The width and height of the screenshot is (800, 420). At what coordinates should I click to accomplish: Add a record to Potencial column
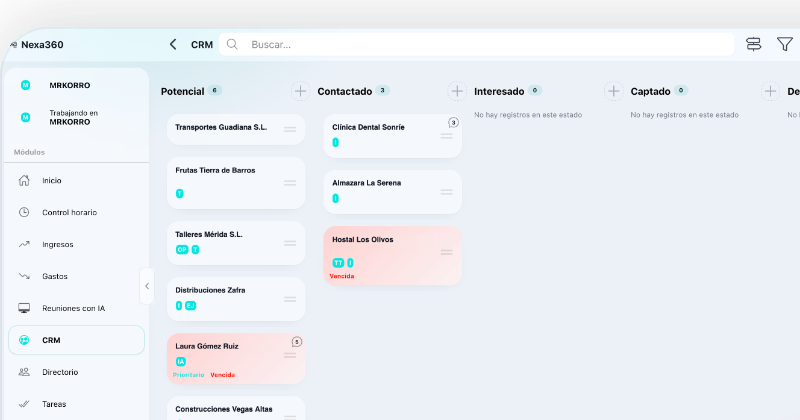301,91
